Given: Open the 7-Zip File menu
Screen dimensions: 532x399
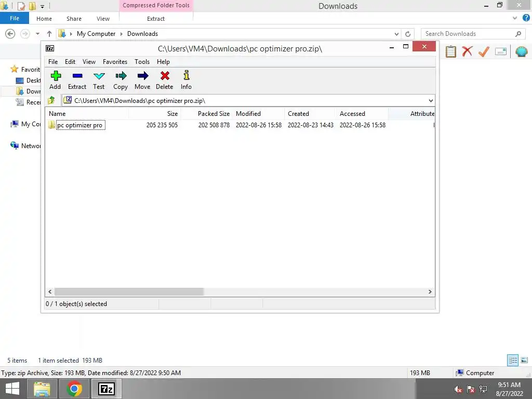Looking at the screenshot, I should [x=53, y=62].
